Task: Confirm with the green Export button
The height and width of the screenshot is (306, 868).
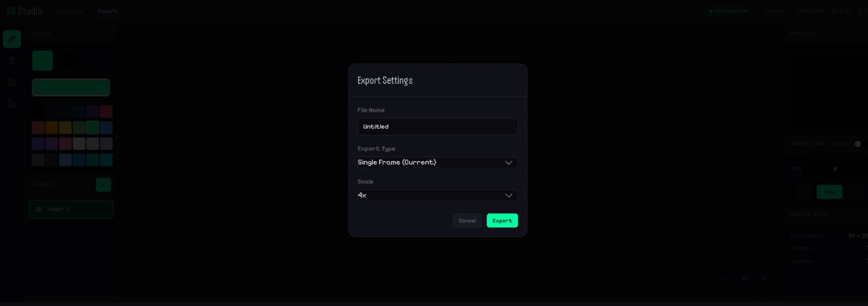Action: click(x=502, y=221)
